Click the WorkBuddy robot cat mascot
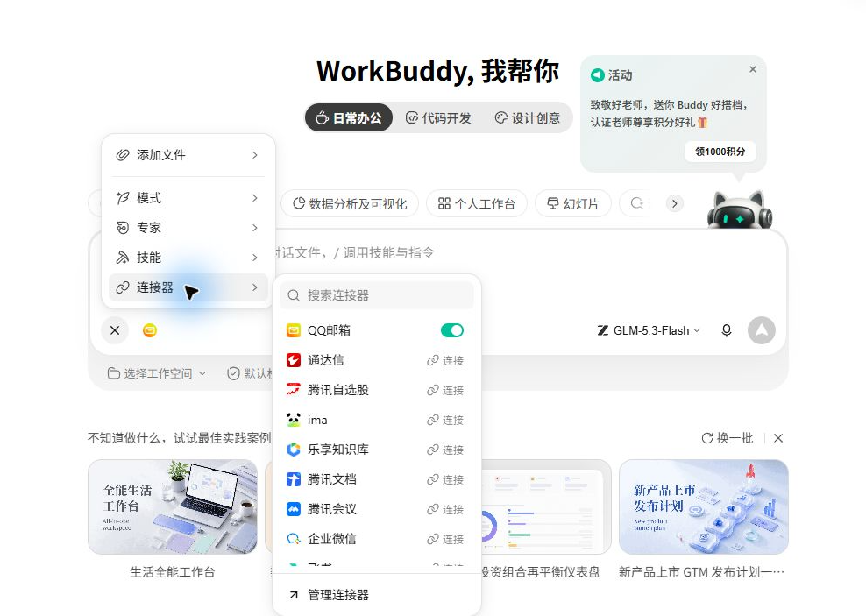The width and height of the screenshot is (866, 616). pos(740,209)
